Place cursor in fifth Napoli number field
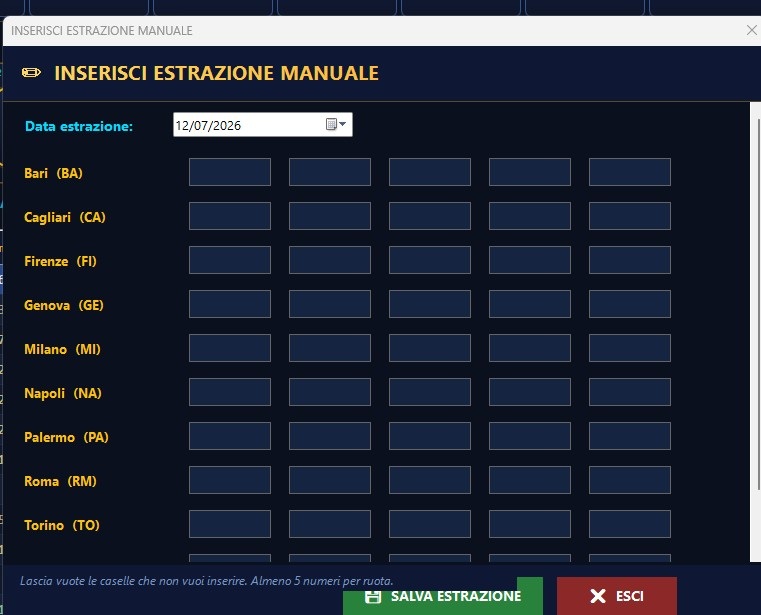The width and height of the screenshot is (761, 615). (629, 392)
